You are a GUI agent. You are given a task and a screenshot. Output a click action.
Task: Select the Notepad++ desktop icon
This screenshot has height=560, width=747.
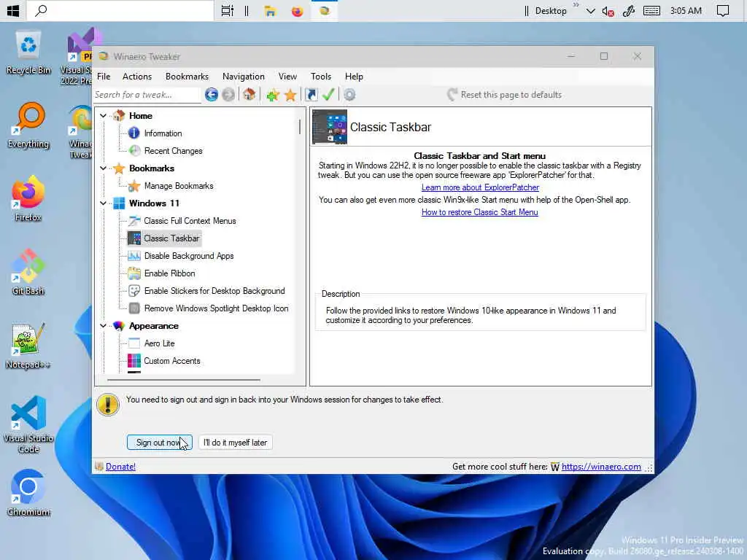coord(28,346)
